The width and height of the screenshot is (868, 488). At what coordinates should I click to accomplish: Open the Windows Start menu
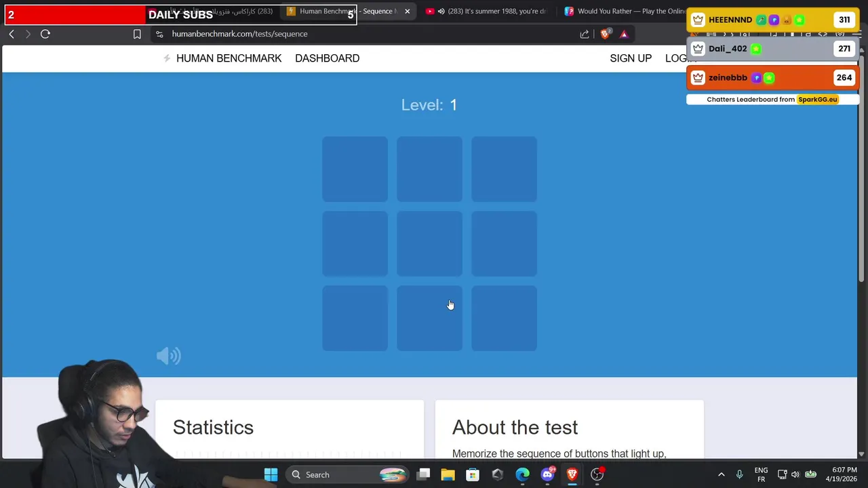[x=271, y=474]
